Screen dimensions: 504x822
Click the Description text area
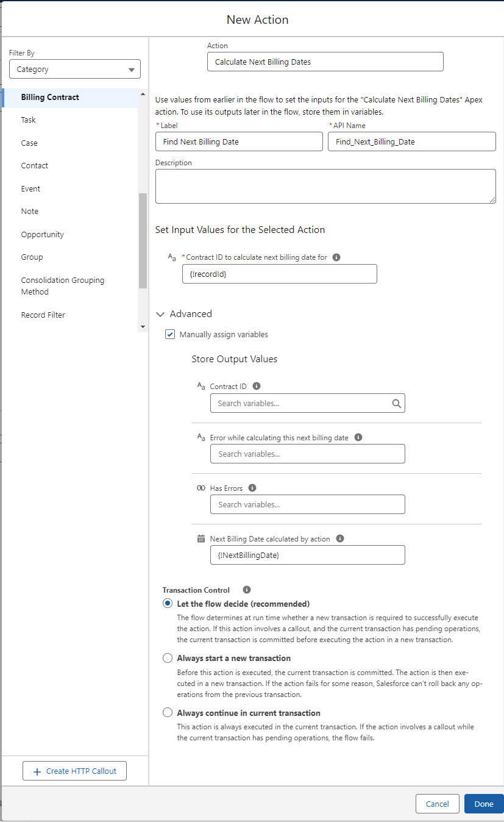325,186
